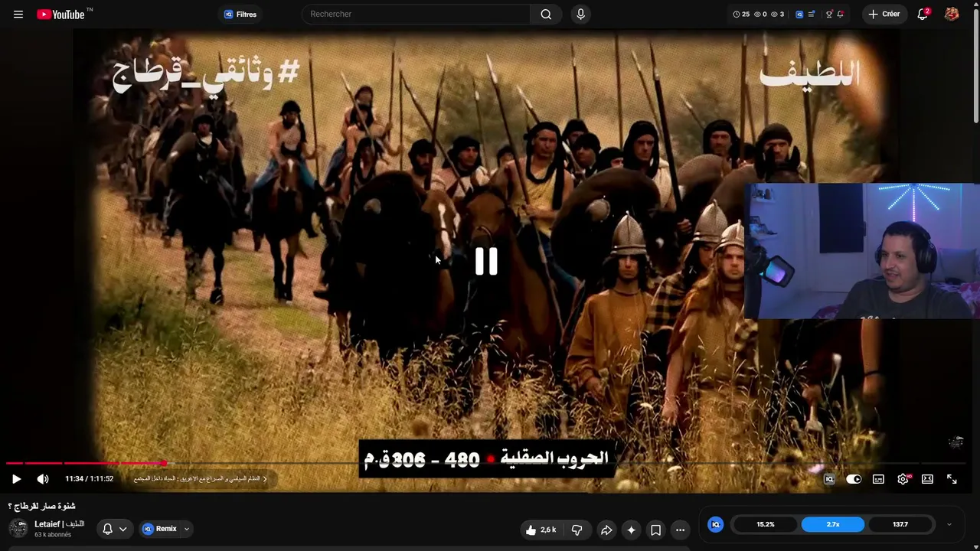The width and height of the screenshot is (980, 551).
Task: Click the 63 k abonnés subscriber count
Action: click(53, 535)
